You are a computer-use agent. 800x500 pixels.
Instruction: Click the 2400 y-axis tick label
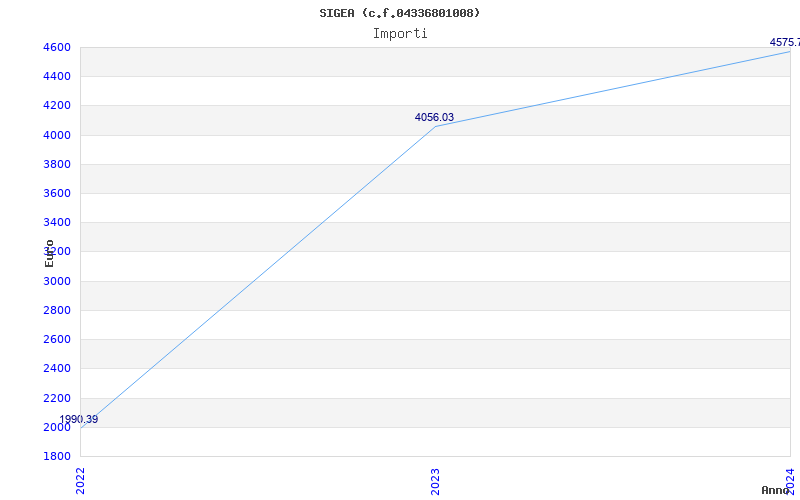[57, 368]
